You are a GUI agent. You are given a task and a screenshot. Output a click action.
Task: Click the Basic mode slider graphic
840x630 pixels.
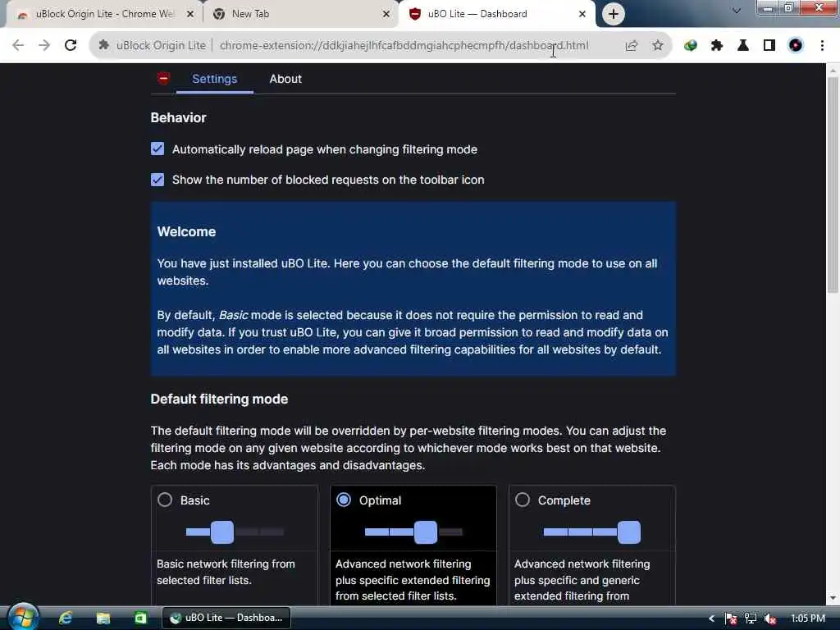(x=235, y=532)
